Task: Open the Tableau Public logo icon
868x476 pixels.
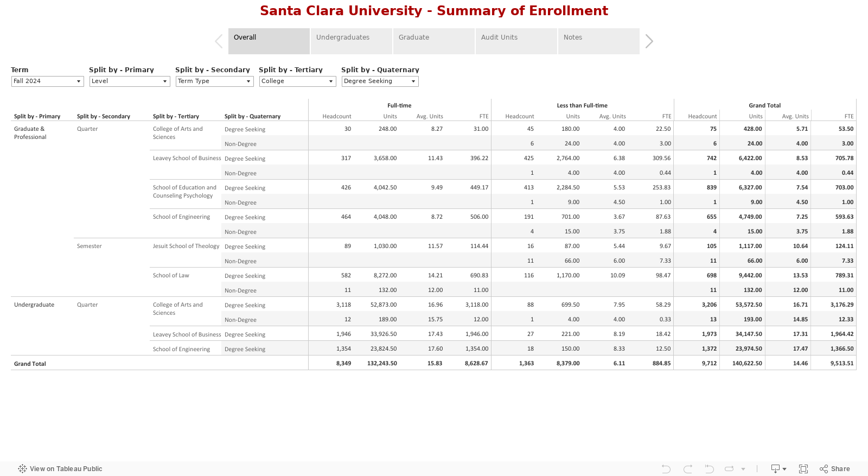Action: click(22, 468)
